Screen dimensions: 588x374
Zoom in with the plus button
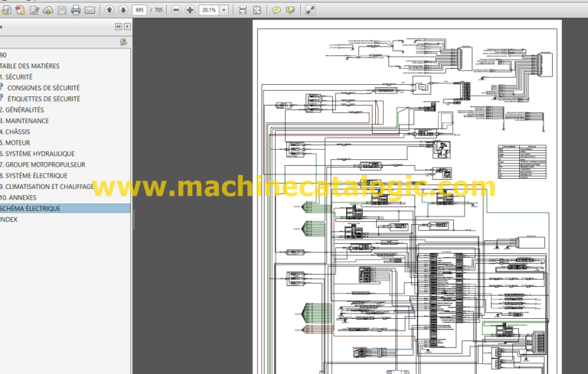tap(190, 10)
